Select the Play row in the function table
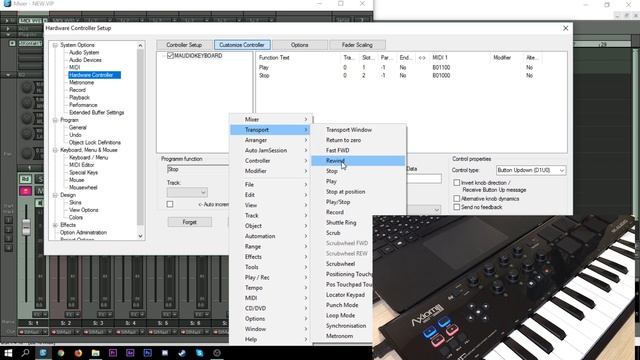Screen dimensions: 640x360 411,67
